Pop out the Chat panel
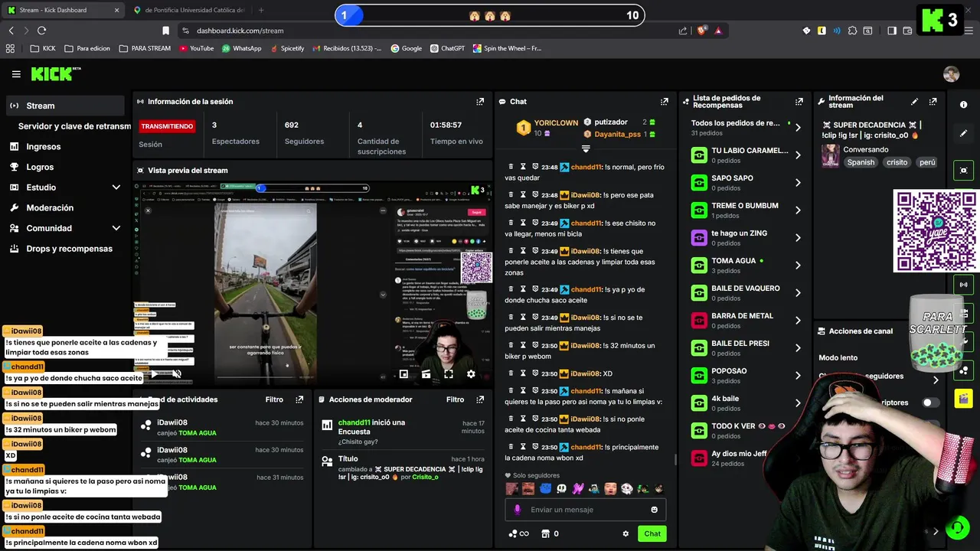Image resolution: width=980 pixels, height=551 pixels. (664, 101)
